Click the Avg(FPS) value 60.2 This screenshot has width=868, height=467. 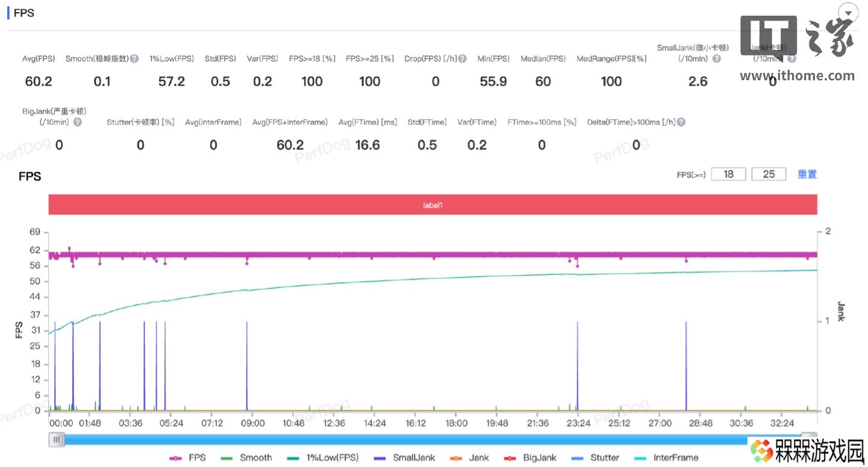coord(39,81)
